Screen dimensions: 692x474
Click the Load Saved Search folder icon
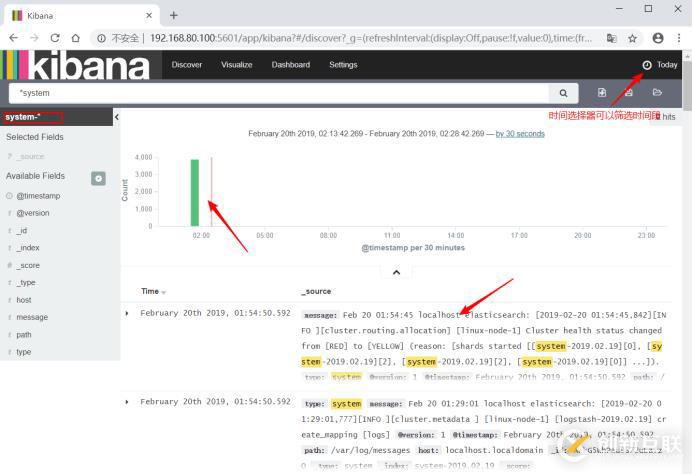[657, 92]
